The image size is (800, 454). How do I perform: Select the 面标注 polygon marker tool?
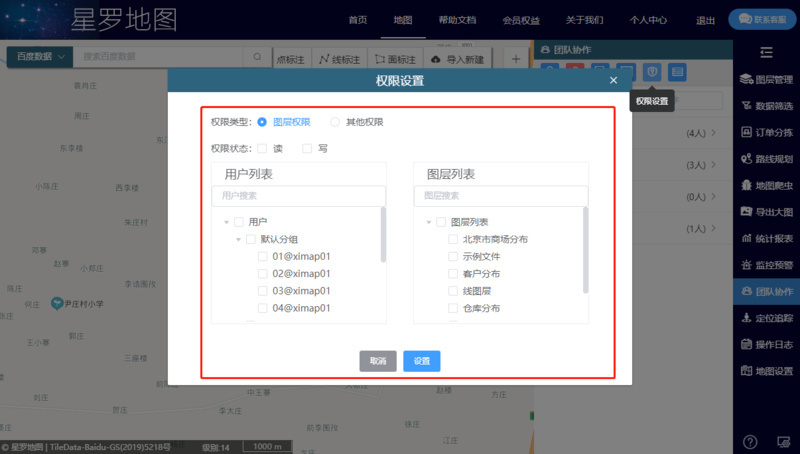coord(395,60)
